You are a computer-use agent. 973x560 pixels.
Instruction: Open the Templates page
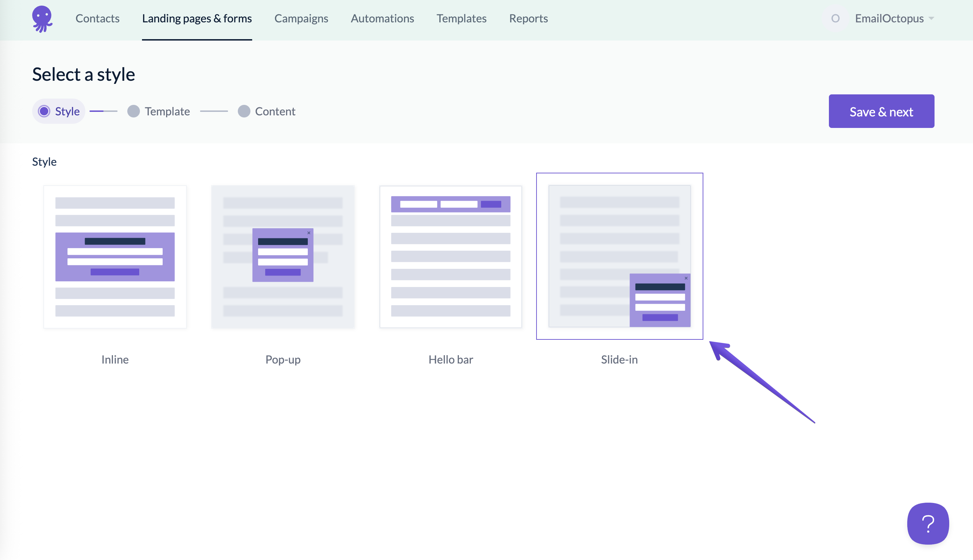461,19
